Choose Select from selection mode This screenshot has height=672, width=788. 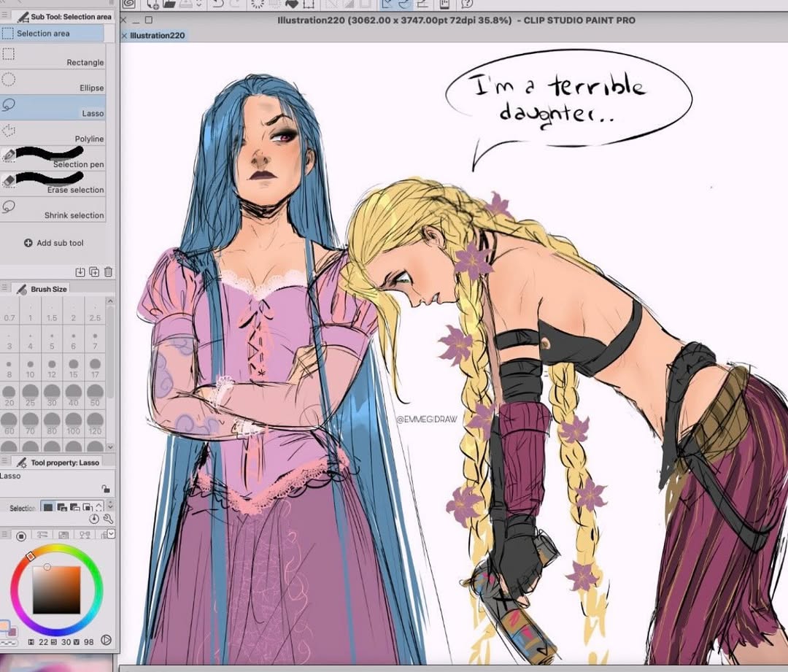(88, 507)
